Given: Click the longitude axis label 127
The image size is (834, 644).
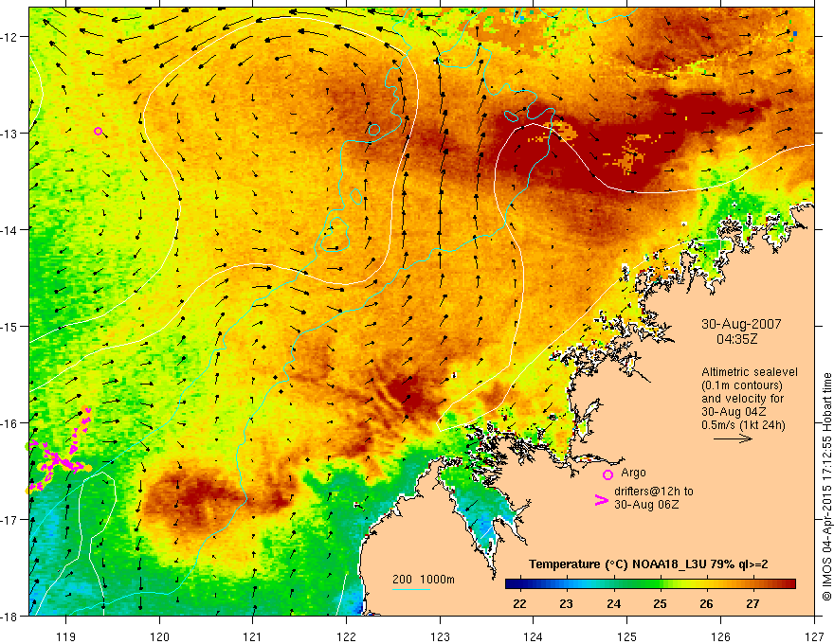Looking at the screenshot, I should tap(814, 636).
